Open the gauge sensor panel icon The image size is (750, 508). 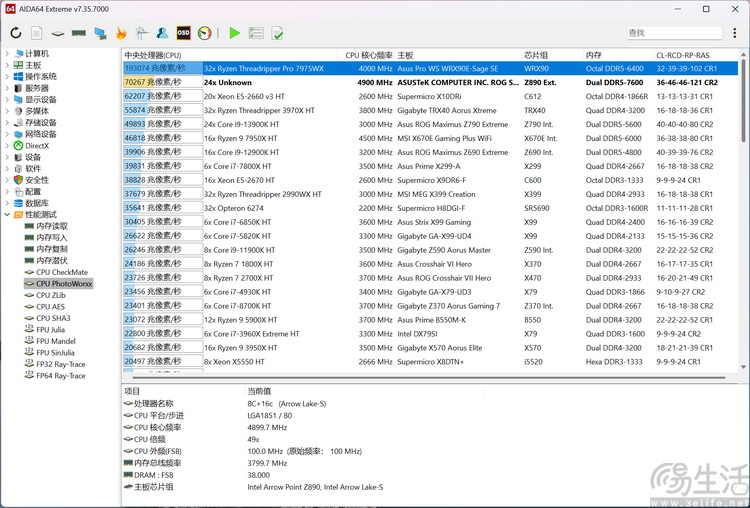[204, 33]
